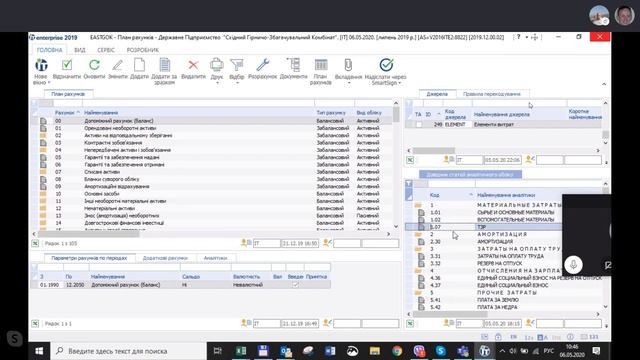Open the Windows Start menu
The width and height of the screenshot is (640, 360).
39,351
